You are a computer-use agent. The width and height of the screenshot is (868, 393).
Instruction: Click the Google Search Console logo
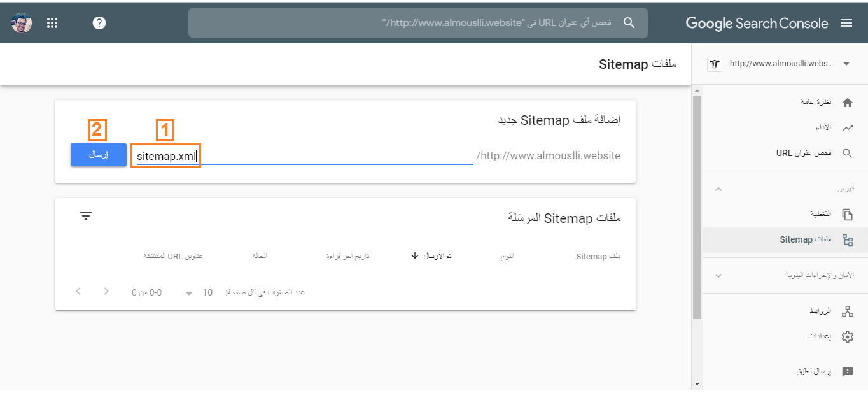coord(757,24)
